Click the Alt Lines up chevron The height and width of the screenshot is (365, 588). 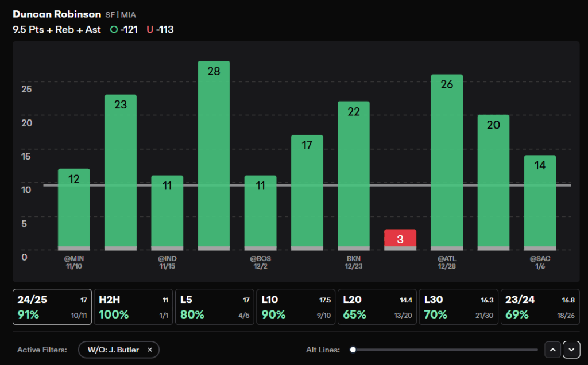553,350
